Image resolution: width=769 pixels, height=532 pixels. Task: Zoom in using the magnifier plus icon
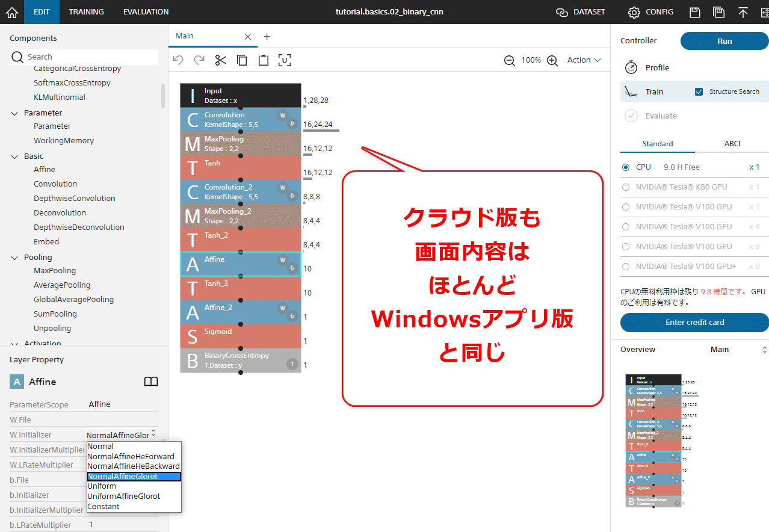(552, 60)
